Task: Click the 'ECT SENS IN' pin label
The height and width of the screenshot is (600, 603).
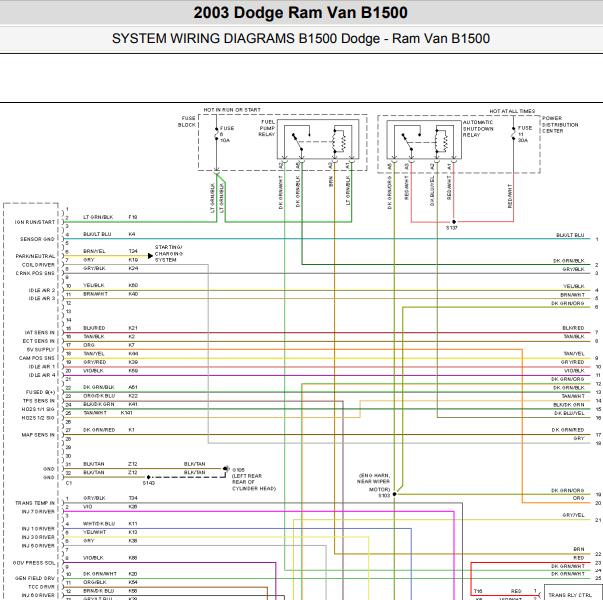Action: [x=38, y=341]
